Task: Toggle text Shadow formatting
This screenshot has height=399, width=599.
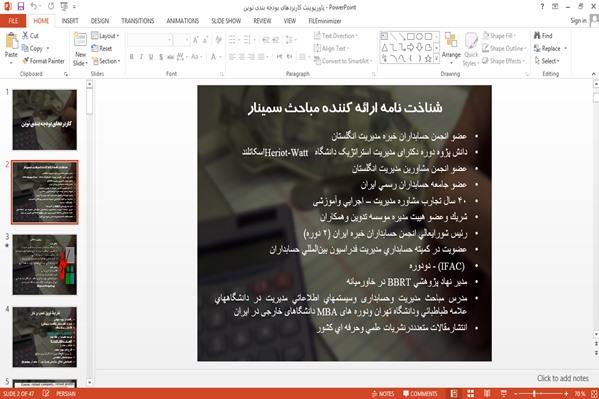Action: coord(161,57)
